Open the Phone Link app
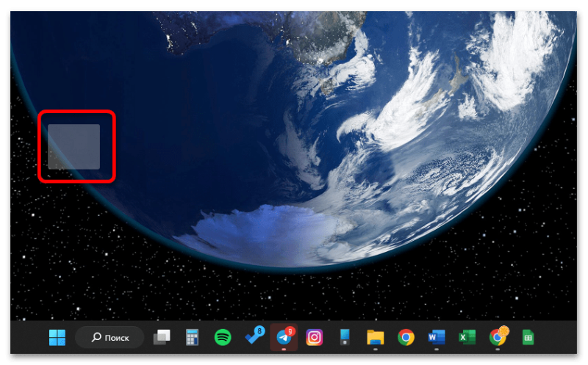The width and height of the screenshot is (588, 365). [345, 338]
